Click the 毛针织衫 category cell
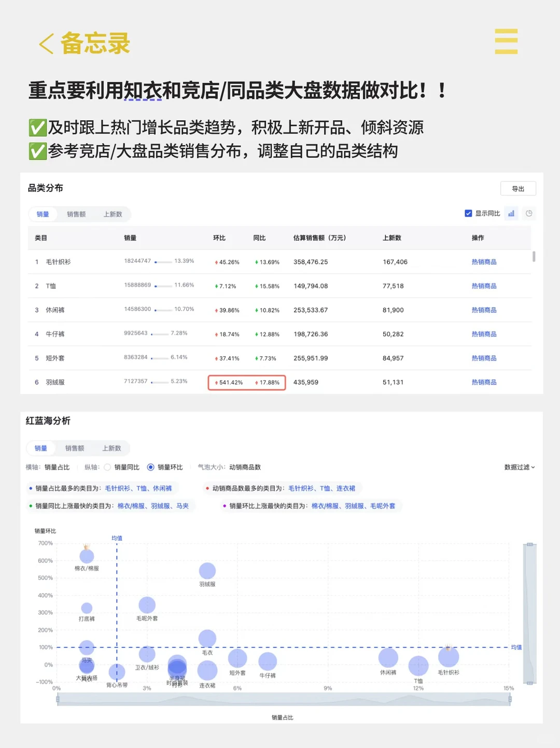Screen dimensions: 560x748 coord(58,262)
